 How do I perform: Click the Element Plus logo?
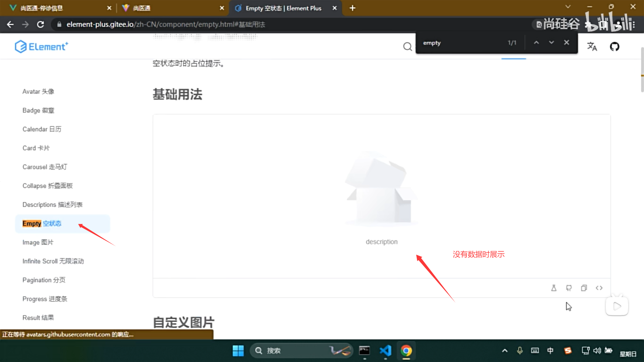[42, 47]
